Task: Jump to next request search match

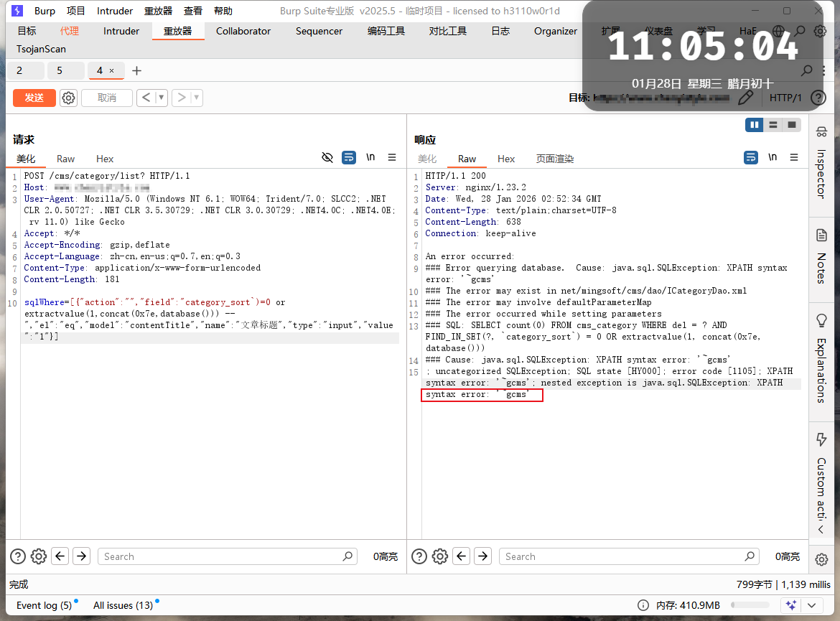Action: [x=81, y=556]
